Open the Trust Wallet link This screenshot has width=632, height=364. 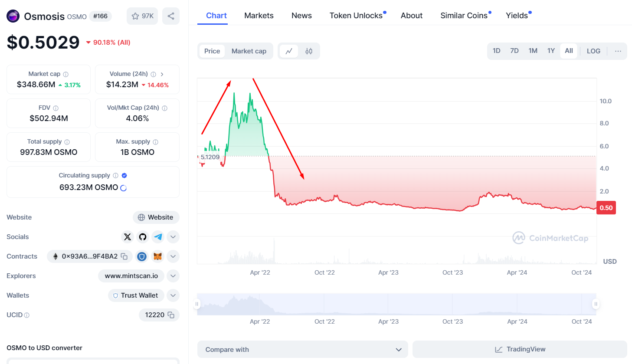[x=136, y=295]
